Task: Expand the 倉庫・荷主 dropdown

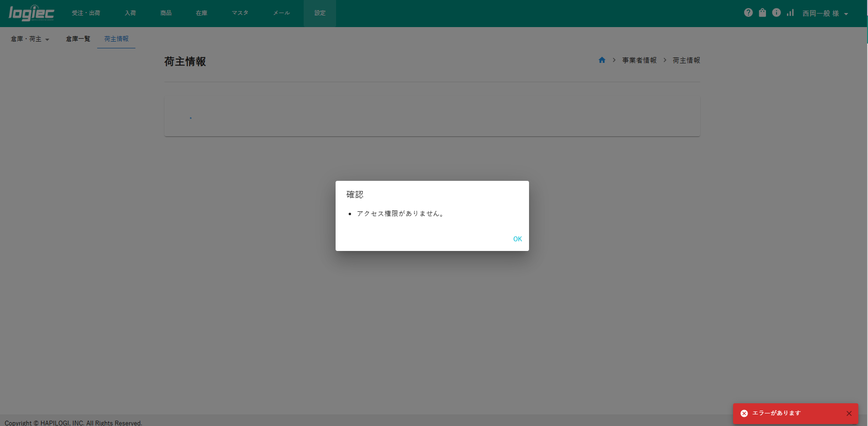Action: 30,39
